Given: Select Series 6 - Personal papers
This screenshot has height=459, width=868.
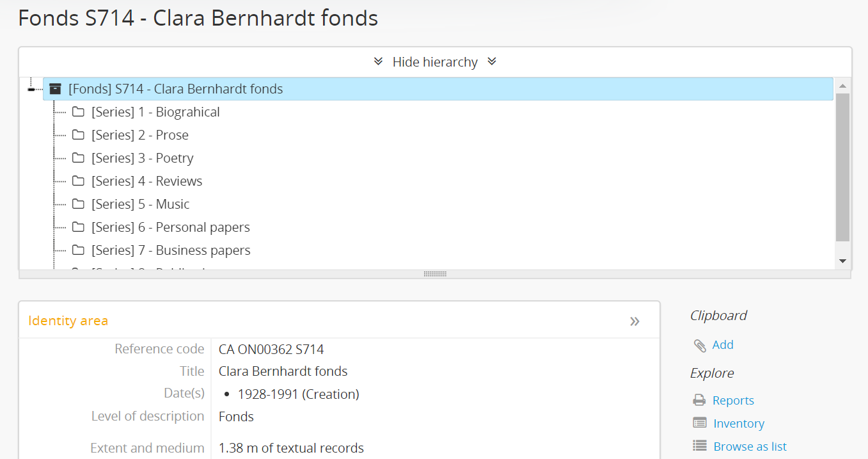Looking at the screenshot, I should [170, 227].
